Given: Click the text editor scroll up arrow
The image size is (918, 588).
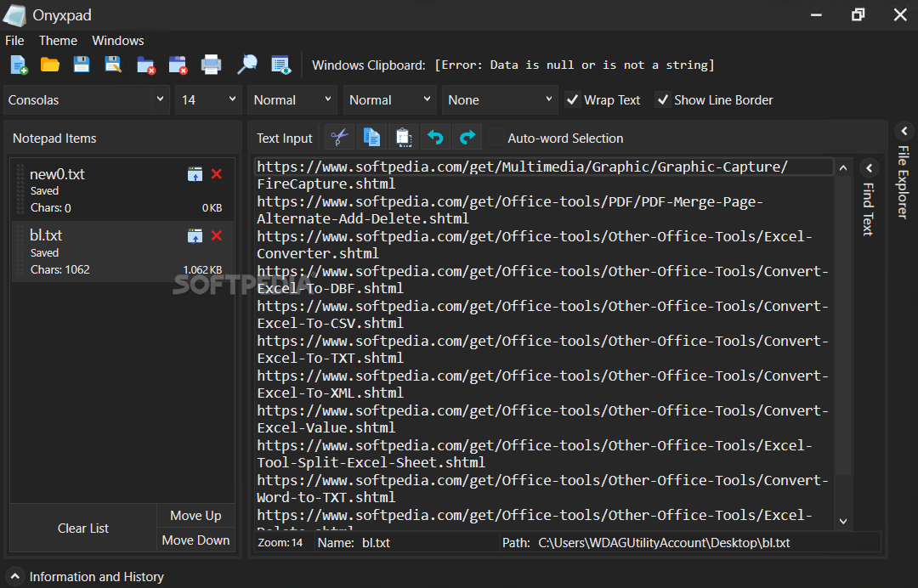Looking at the screenshot, I should (x=843, y=168).
